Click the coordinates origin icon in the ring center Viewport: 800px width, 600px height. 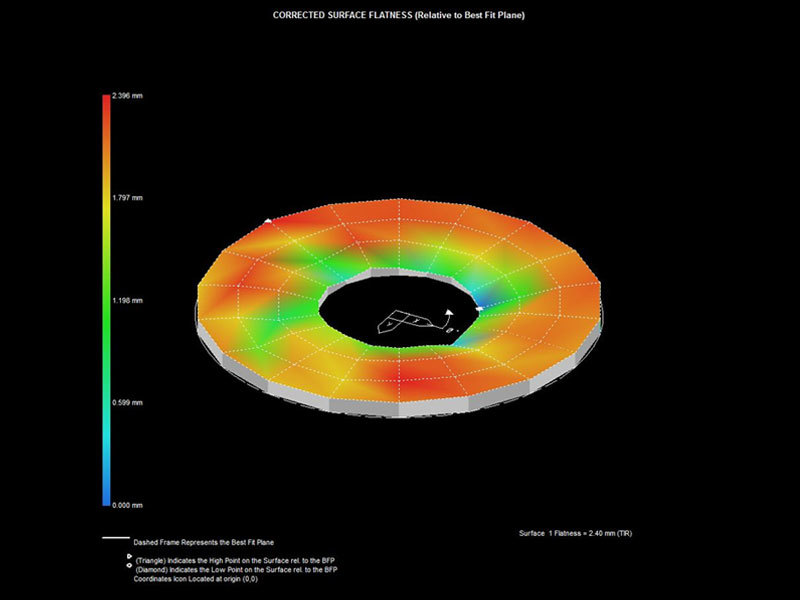tap(405, 321)
